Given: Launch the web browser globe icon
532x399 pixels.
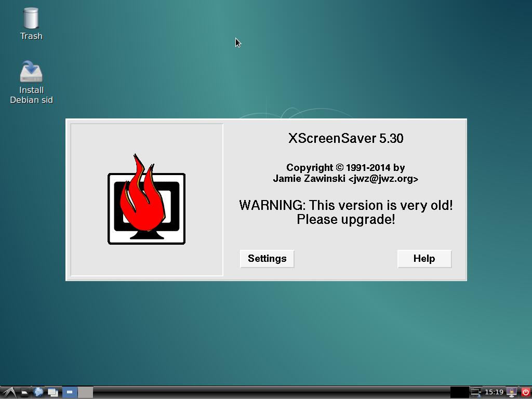Looking at the screenshot, I should (38, 392).
